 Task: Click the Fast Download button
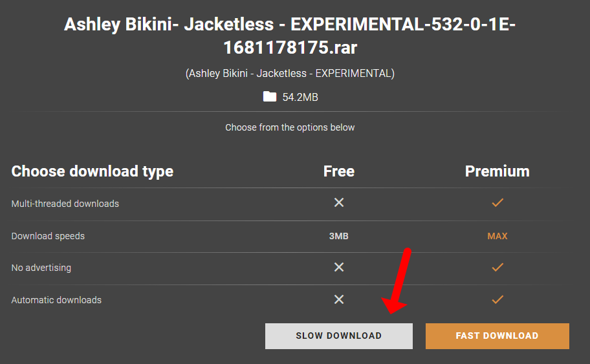point(497,336)
